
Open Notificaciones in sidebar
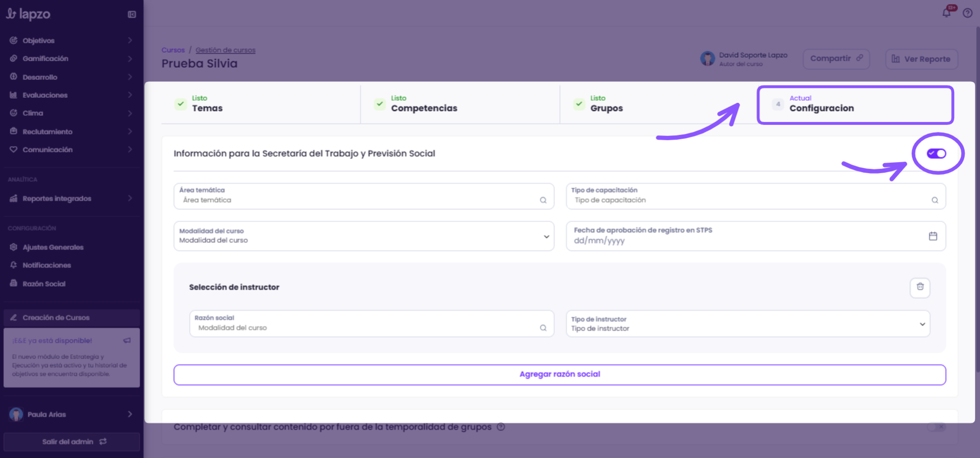tap(47, 265)
